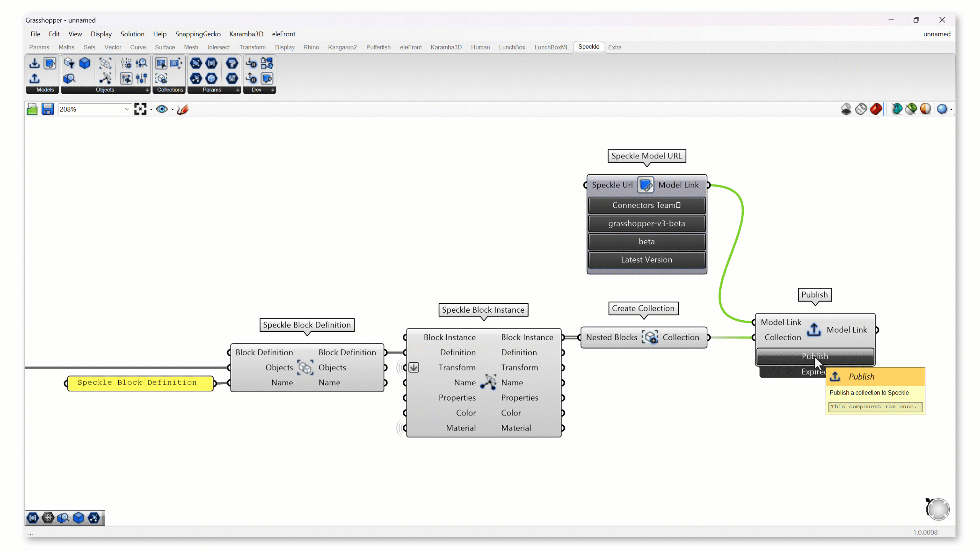Viewport: 980px width, 551px height.
Task: Disable preview with the grey cylinder icon
Action: click(846, 109)
